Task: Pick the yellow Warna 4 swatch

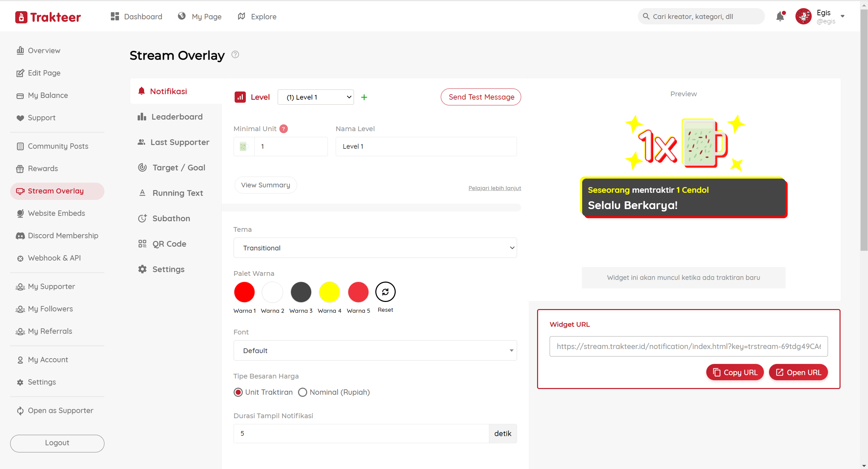Action: (x=329, y=292)
